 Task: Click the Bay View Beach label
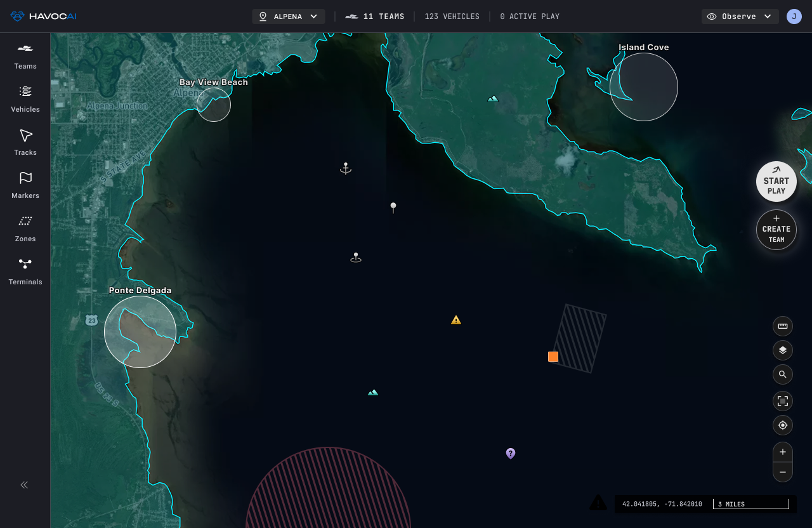214,82
